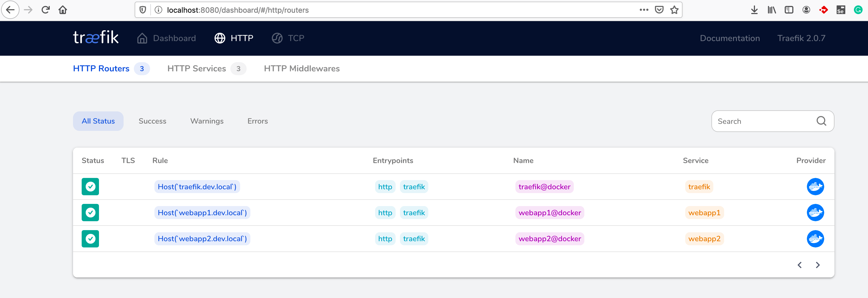Filter routers by Warnings
The height and width of the screenshot is (298, 868).
[207, 121]
